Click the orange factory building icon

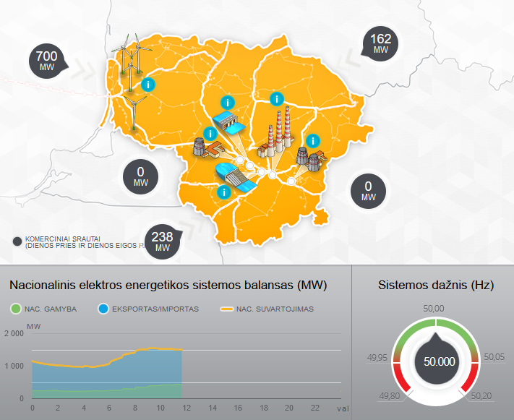[x=207, y=150]
